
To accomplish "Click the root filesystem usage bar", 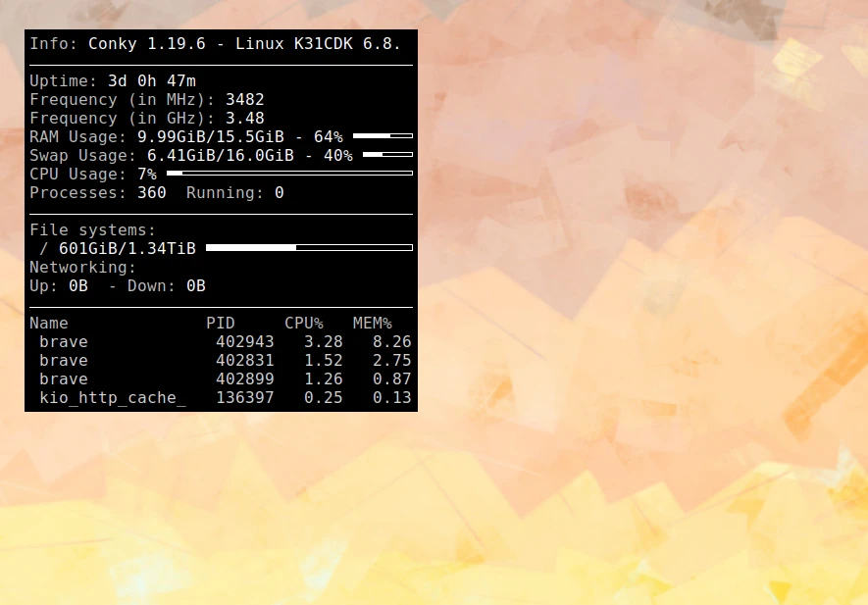I will click(309, 248).
